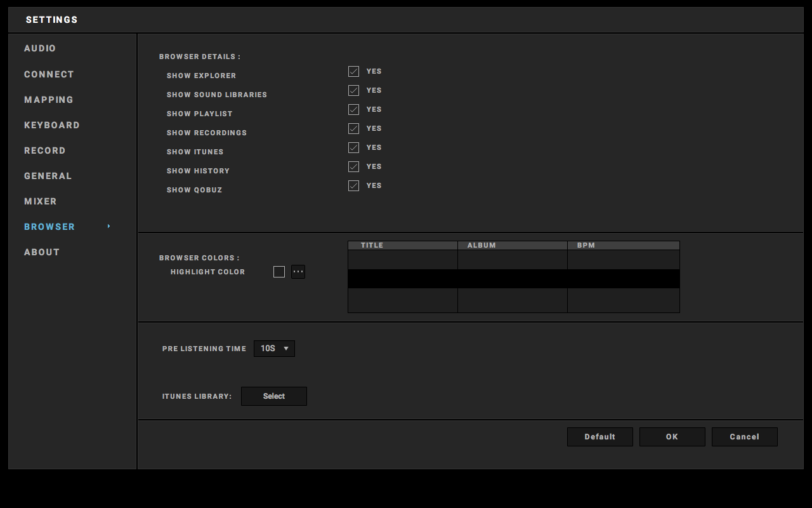
Task: Go to the Mapping settings
Action: pyautogui.click(x=48, y=100)
